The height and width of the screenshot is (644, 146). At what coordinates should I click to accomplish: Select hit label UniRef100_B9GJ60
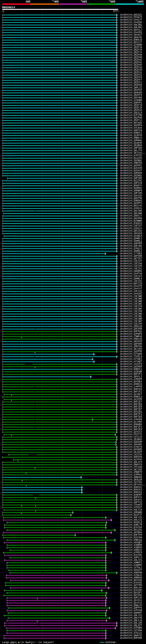click(131, 588)
